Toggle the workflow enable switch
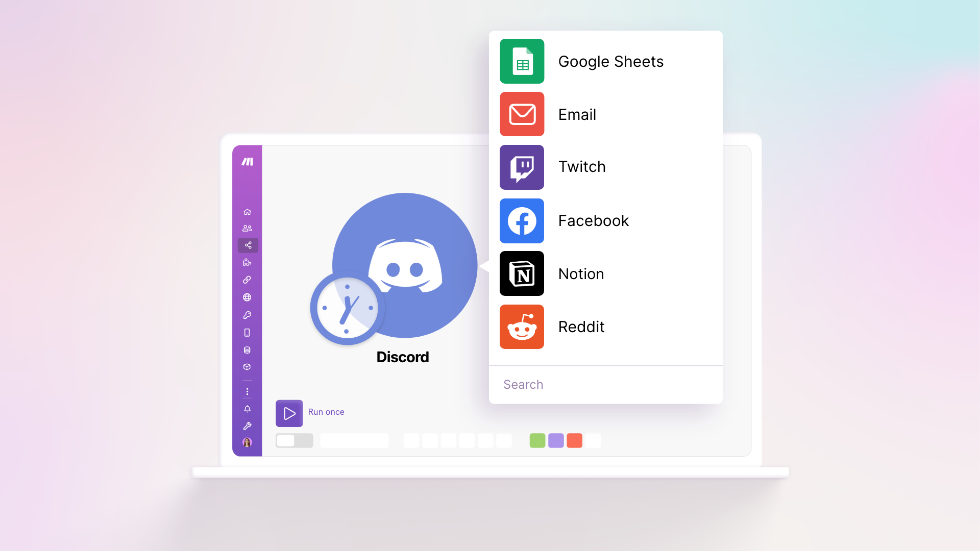Viewport: 980px width, 551px height. point(293,440)
